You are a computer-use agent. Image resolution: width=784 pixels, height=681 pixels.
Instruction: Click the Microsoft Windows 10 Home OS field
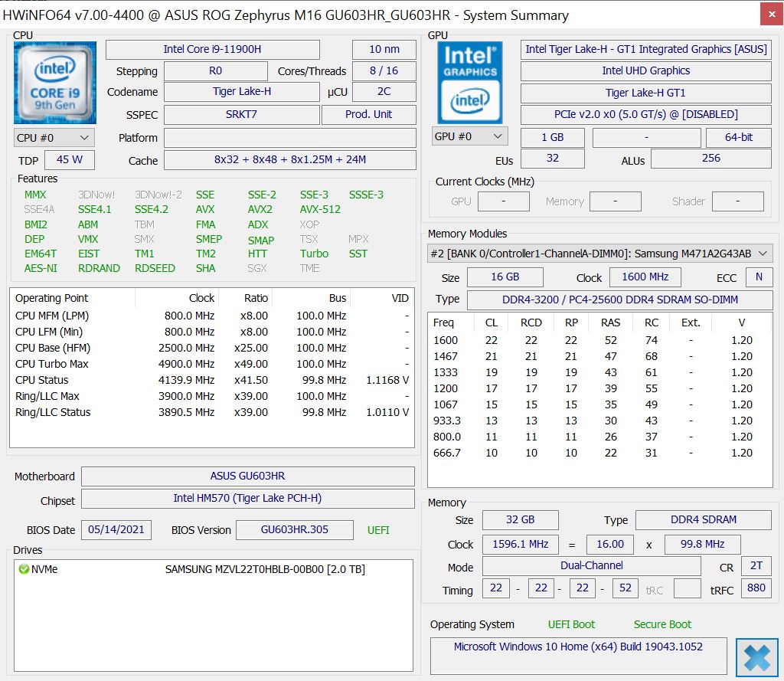pos(579,656)
